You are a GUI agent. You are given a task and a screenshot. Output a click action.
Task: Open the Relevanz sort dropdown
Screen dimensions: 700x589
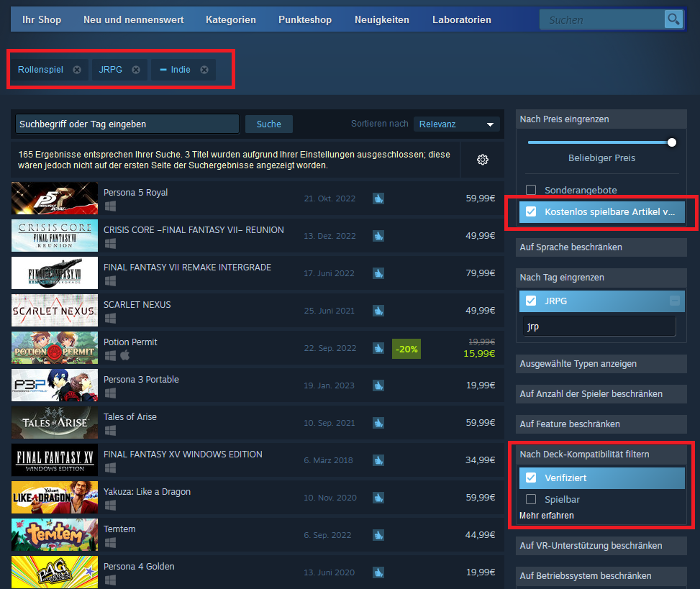point(456,124)
